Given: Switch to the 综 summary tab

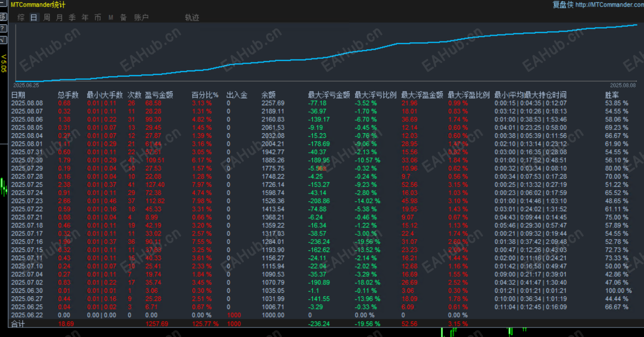Looking at the screenshot, I should click(x=21, y=17).
